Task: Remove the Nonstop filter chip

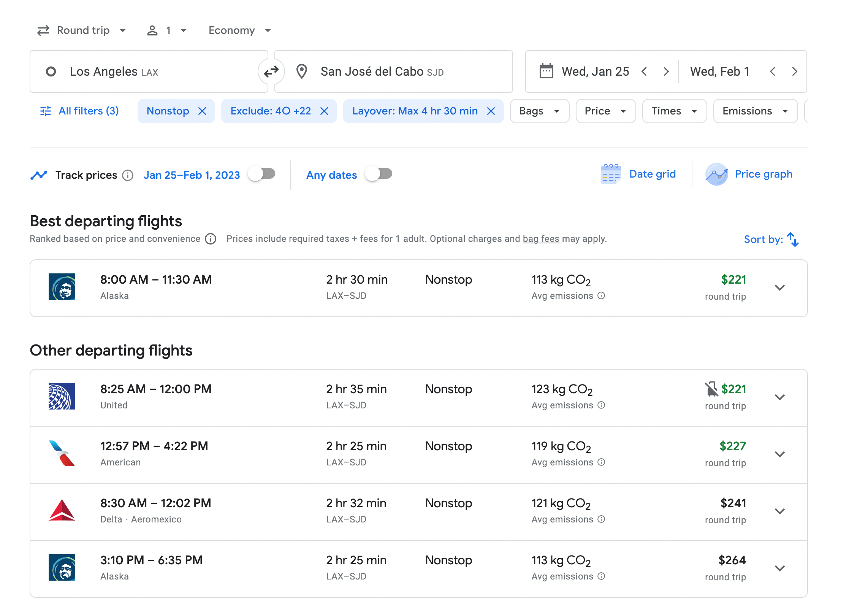Action: pos(202,111)
